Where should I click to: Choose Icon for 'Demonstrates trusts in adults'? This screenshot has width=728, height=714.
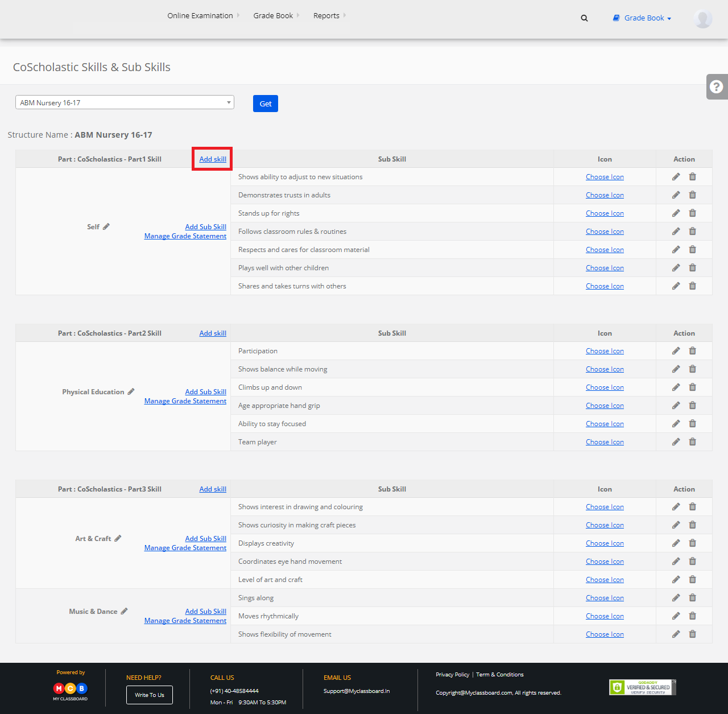point(605,195)
